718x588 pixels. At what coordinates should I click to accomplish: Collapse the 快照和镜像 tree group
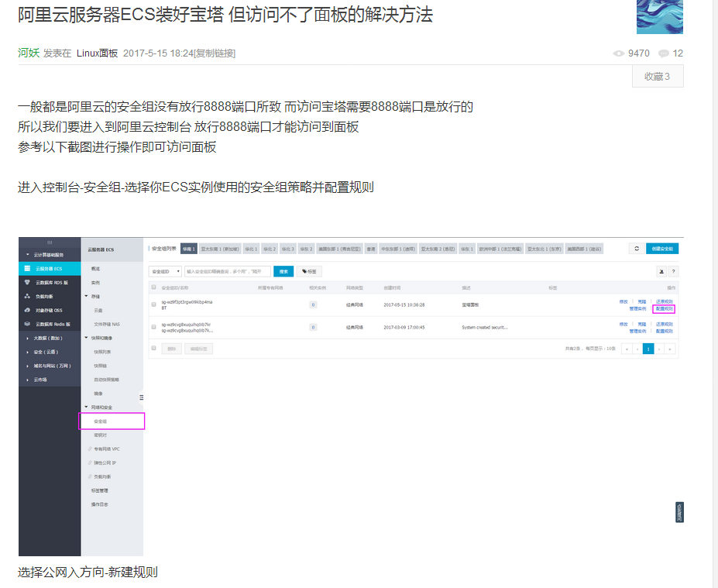click(86, 338)
